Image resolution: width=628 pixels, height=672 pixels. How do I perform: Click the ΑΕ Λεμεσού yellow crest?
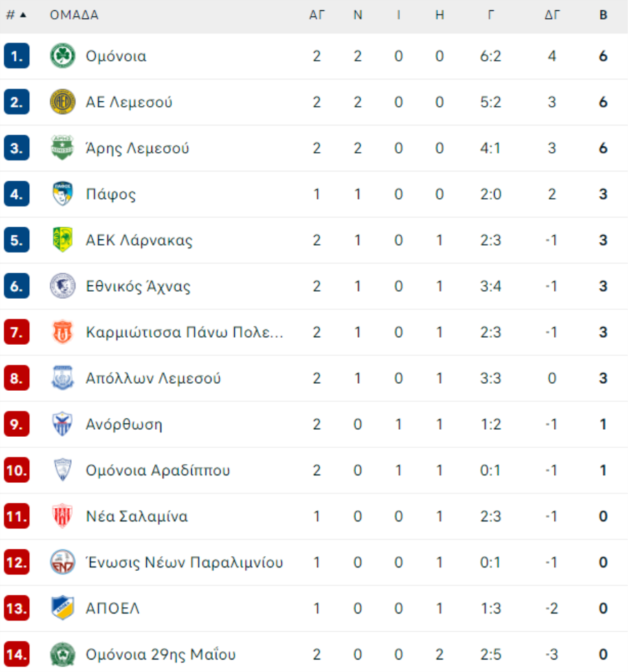(x=63, y=102)
